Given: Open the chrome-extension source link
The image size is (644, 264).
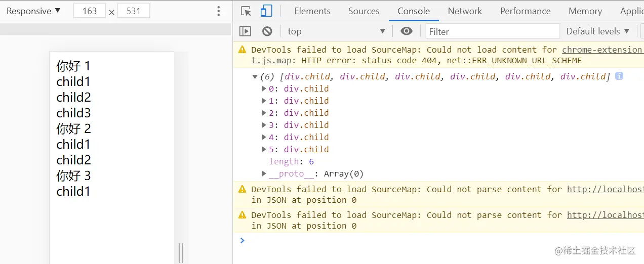Looking at the screenshot, I should pos(601,50).
